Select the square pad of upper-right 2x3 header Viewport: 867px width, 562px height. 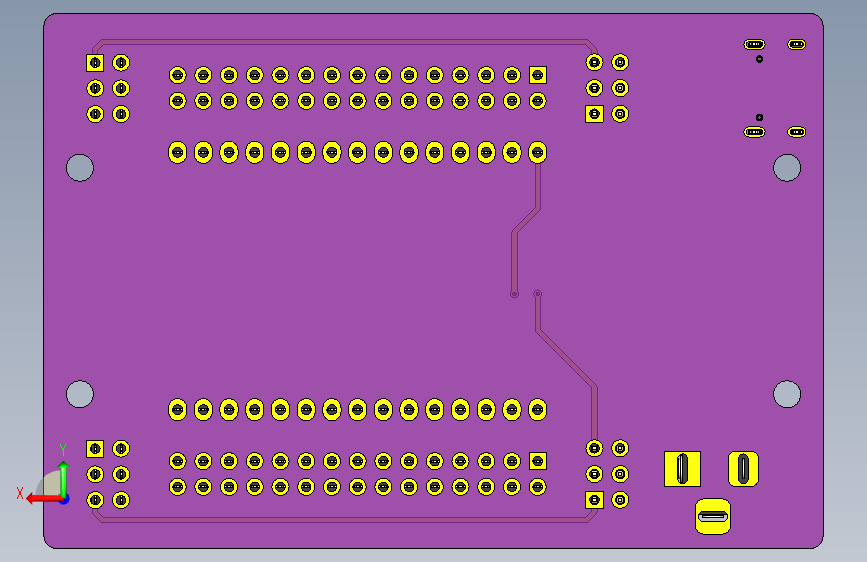coord(594,114)
